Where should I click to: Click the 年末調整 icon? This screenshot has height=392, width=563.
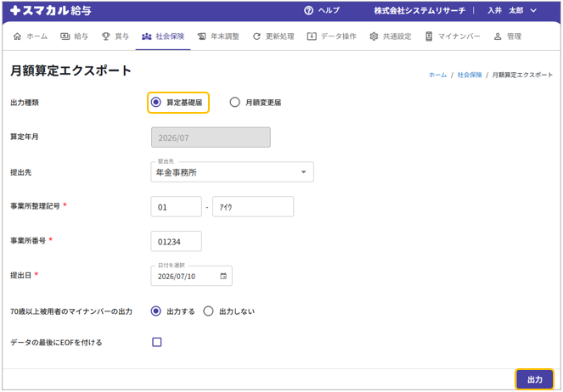[x=202, y=36]
